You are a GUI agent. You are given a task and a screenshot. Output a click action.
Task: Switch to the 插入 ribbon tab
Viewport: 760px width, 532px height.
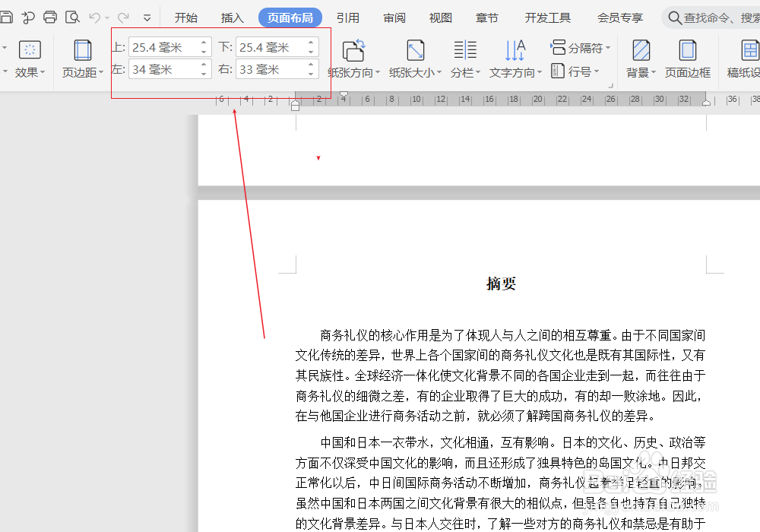tap(232, 17)
